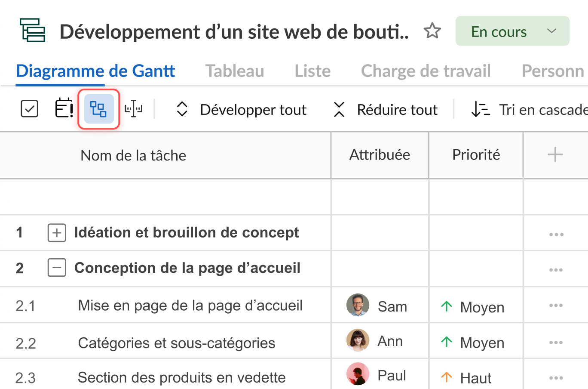Image resolution: width=588 pixels, height=389 pixels.
Task: Click Sam's avatar on the homepage layout task
Action: click(x=358, y=305)
